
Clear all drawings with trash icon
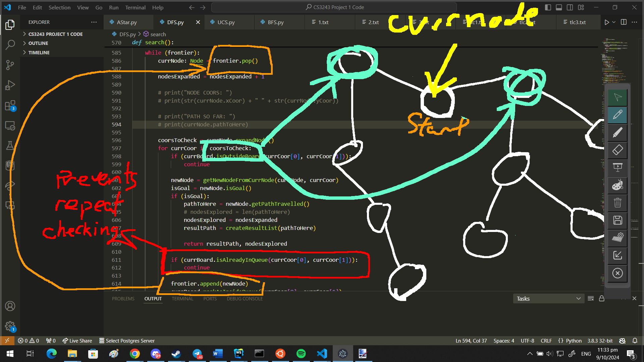click(618, 202)
